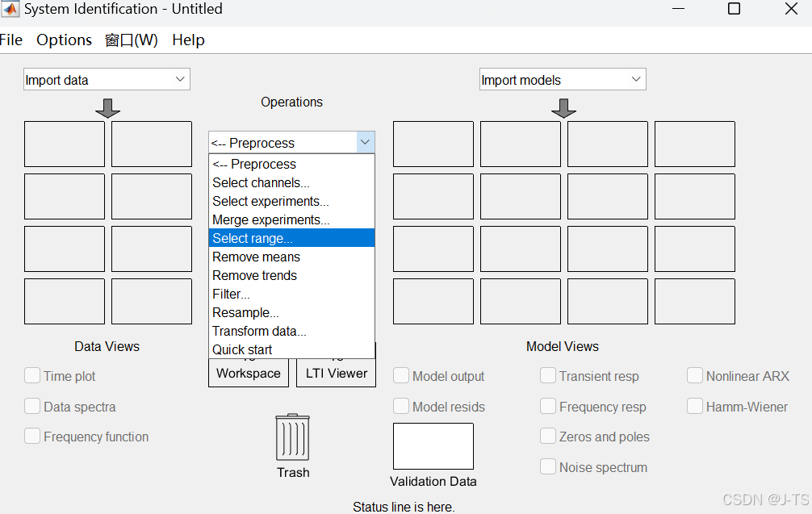Enable the Noise spectrum checkbox
Screen dimensions: 812x514
tap(548, 466)
